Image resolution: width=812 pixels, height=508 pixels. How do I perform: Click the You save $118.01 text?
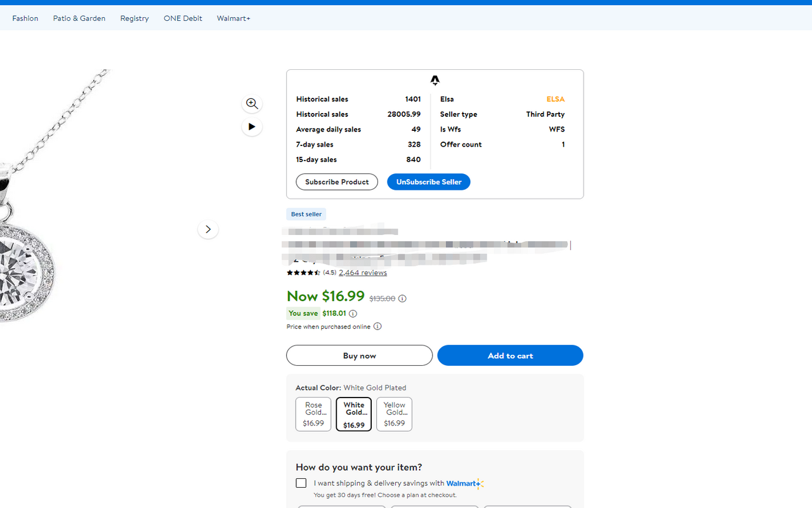click(317, 313)
